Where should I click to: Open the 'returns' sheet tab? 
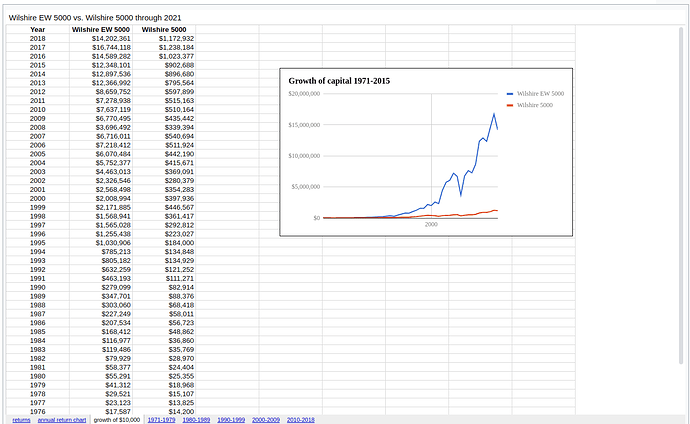[21, 420]
